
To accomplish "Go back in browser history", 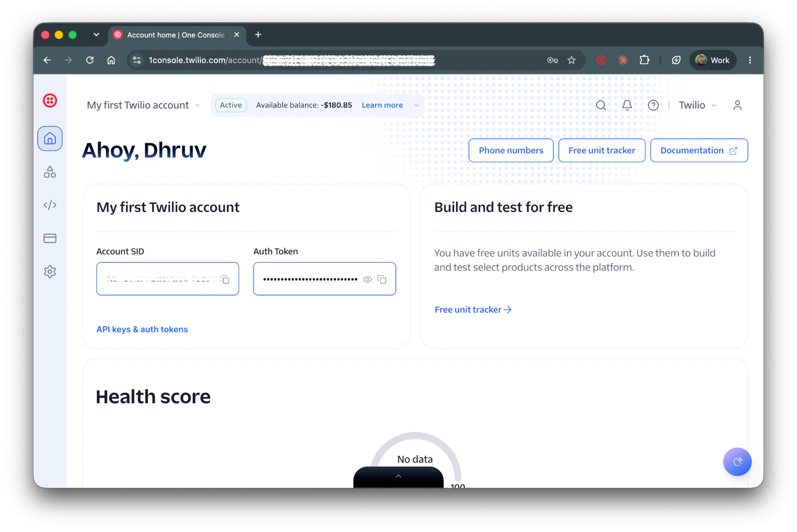I will click(47, 60).
